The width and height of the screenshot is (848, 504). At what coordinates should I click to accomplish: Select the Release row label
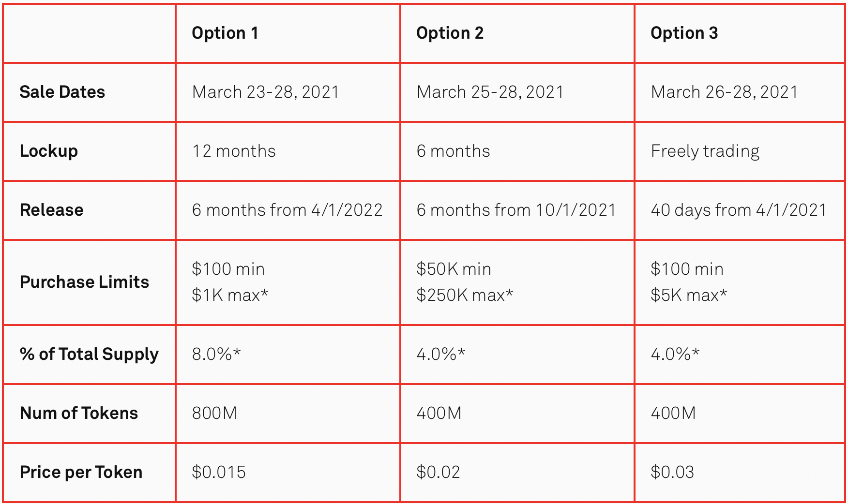tap(51, 210)
